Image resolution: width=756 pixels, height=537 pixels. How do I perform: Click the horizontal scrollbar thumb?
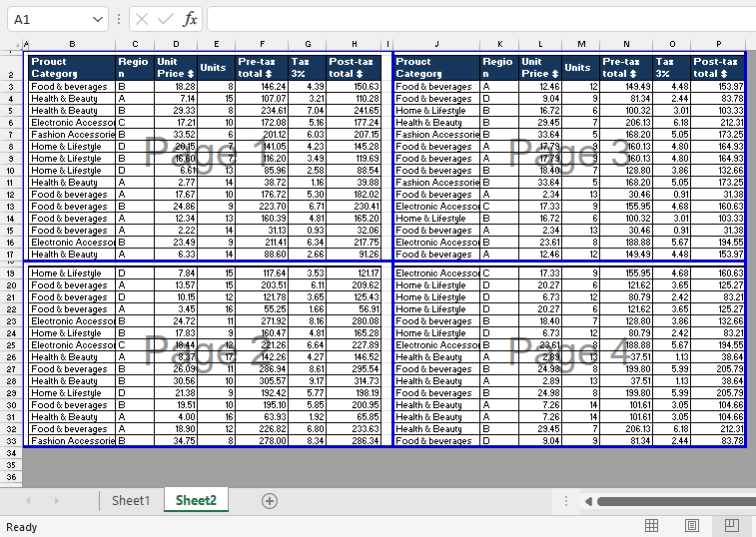coord(676,501)
